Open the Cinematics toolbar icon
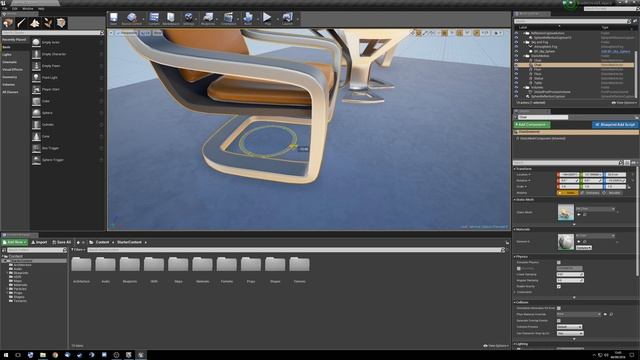 point(229,18)
